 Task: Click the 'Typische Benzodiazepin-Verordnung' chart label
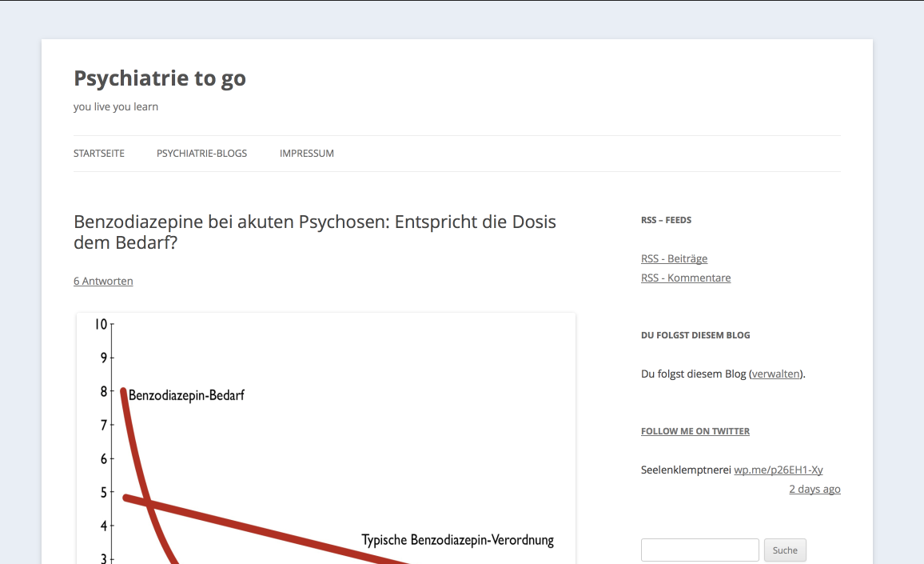(457, 540)
